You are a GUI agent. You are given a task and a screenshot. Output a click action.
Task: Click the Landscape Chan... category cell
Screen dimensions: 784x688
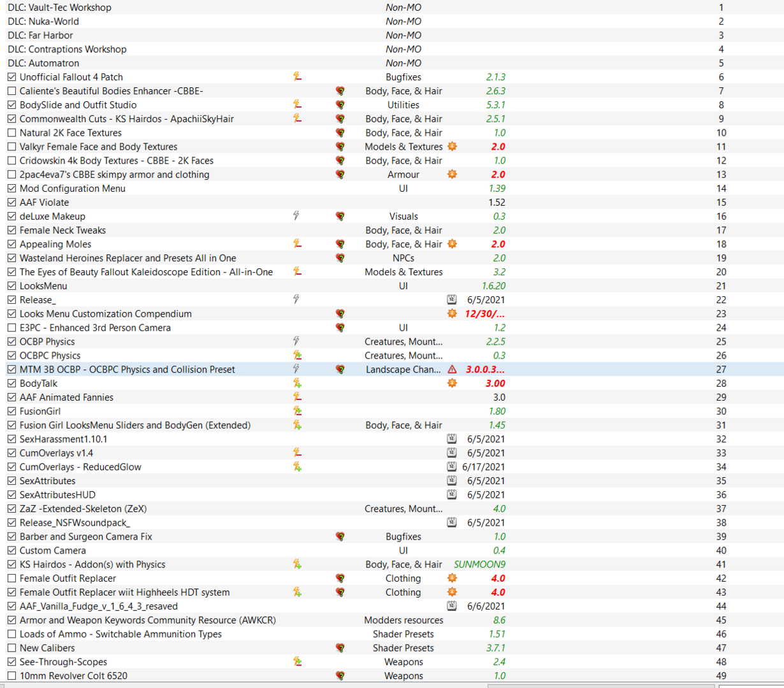[403, 369]
